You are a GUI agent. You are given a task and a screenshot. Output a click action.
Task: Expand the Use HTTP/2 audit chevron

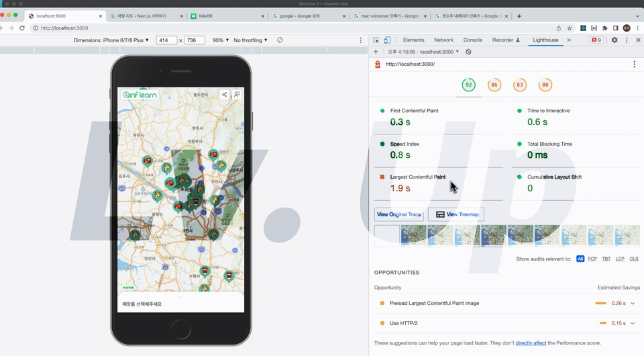pos(633,324)
